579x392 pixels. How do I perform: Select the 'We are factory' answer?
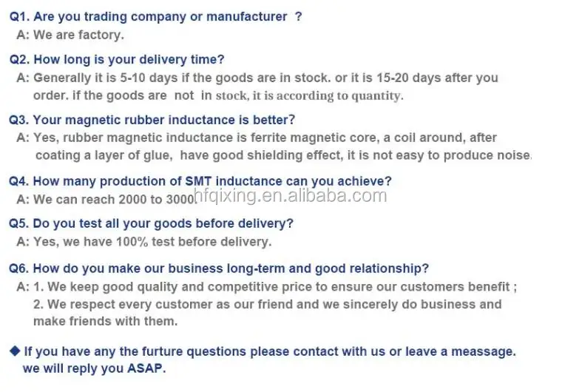[x=78, y=35]
